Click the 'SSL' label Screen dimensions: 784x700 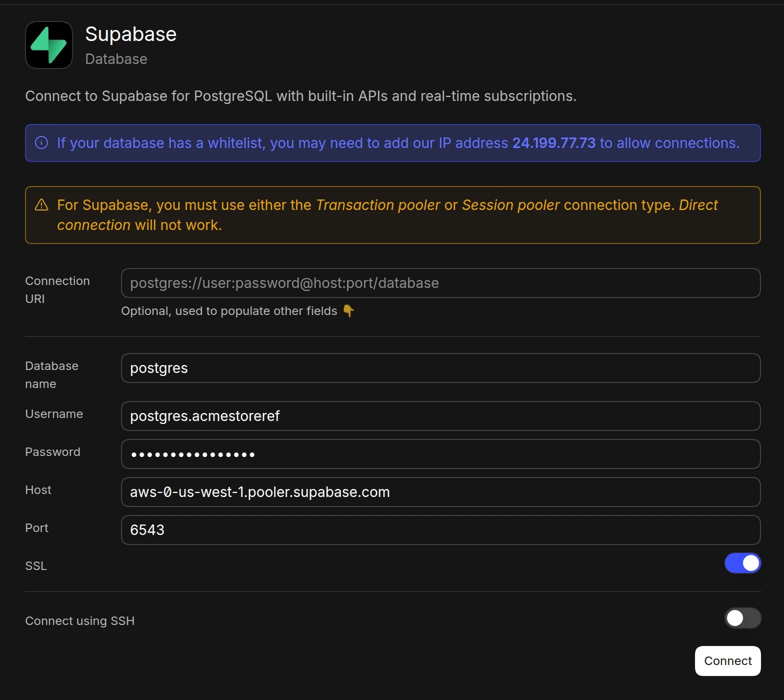36,566
